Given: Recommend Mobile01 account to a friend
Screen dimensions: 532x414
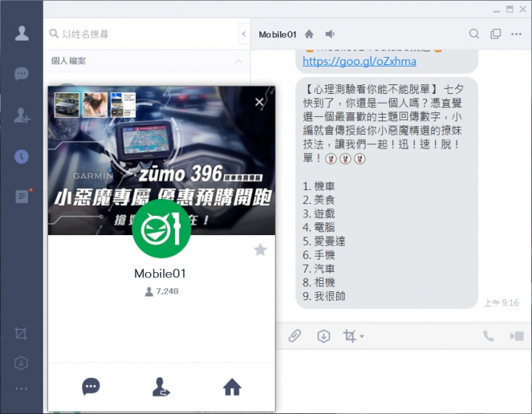Looking at the screenshot, I should 161,387.
